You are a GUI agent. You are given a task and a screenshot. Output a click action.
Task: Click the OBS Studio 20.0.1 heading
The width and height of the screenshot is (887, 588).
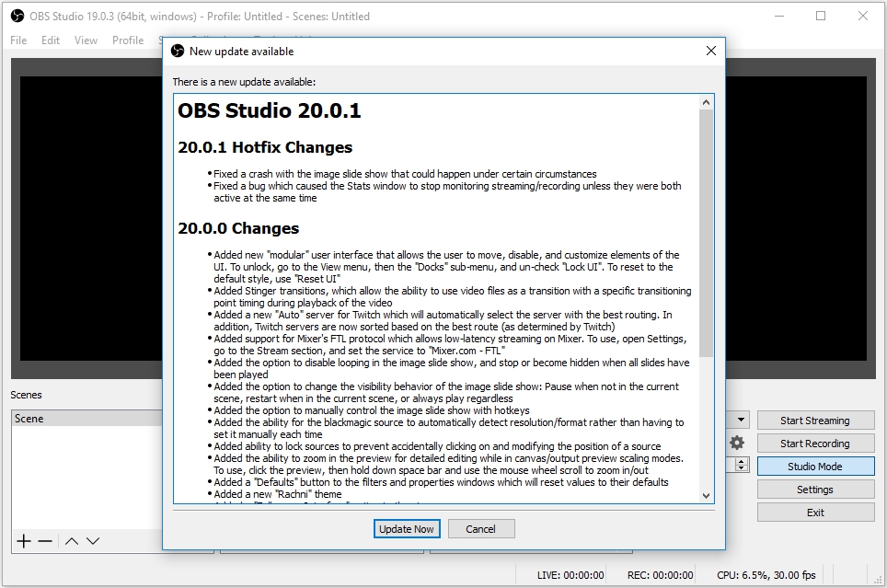(270, 110)
